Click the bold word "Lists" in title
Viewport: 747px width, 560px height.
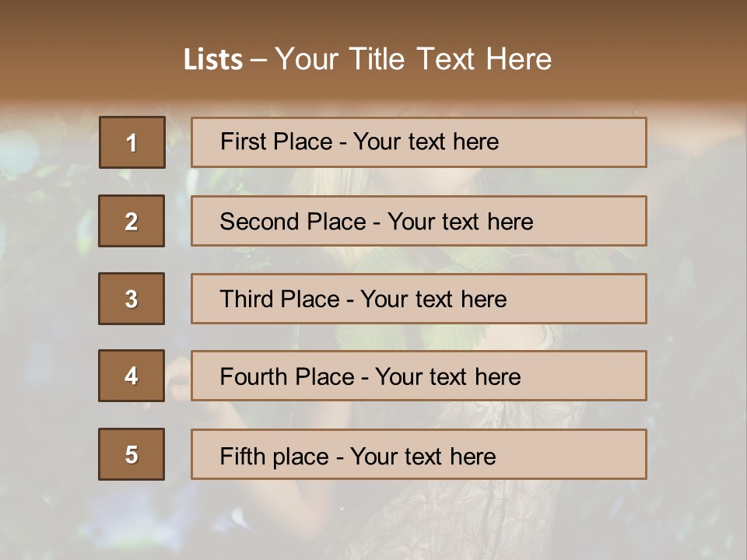(213, 60)
